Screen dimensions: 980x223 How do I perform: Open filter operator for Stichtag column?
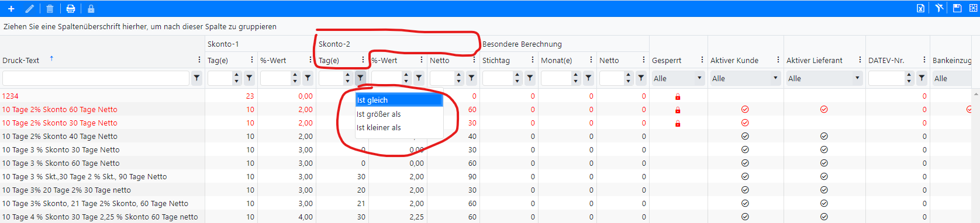pyautogui.click(x=530, y=78)
